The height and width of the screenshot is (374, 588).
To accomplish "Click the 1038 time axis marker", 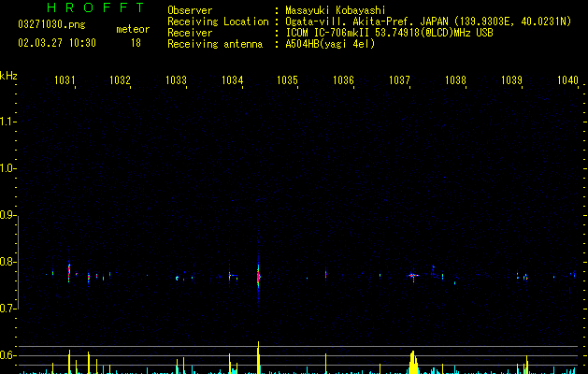I will [x=455, y=80].
